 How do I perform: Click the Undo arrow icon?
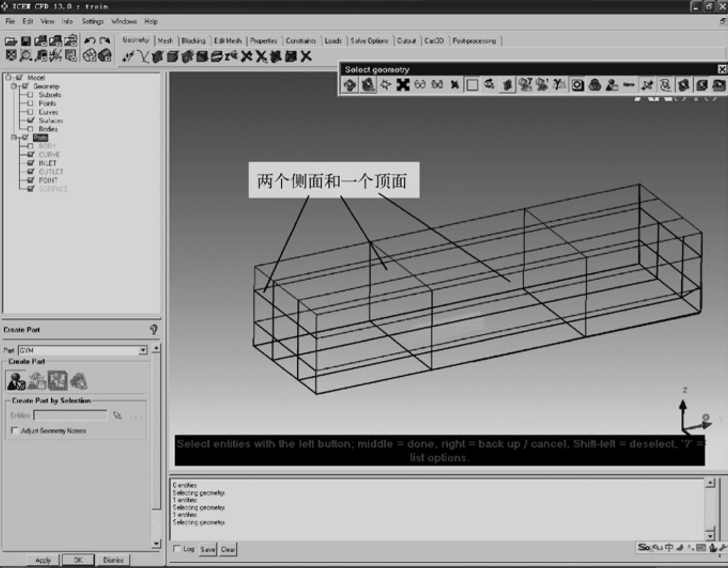(x=90, y=41)
